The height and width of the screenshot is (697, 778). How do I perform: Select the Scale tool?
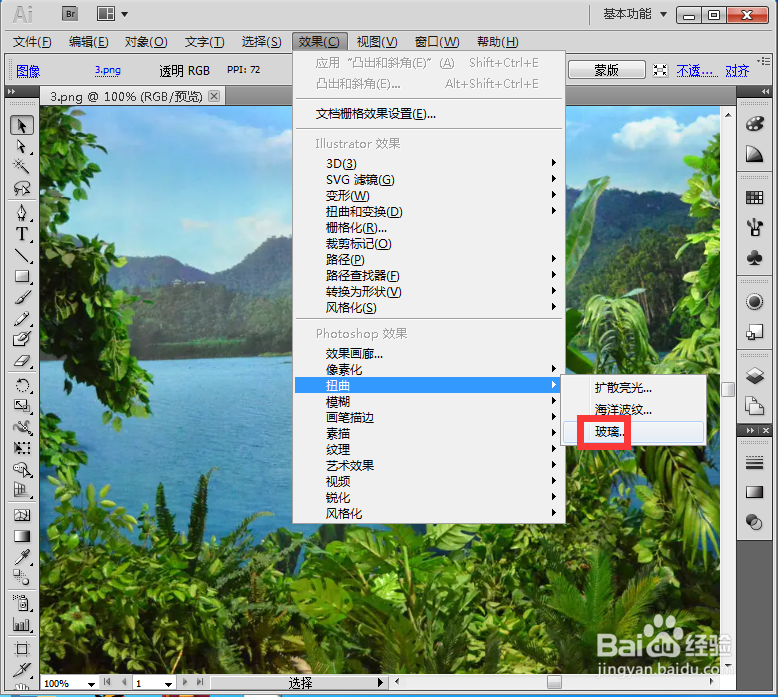[22, 406]
